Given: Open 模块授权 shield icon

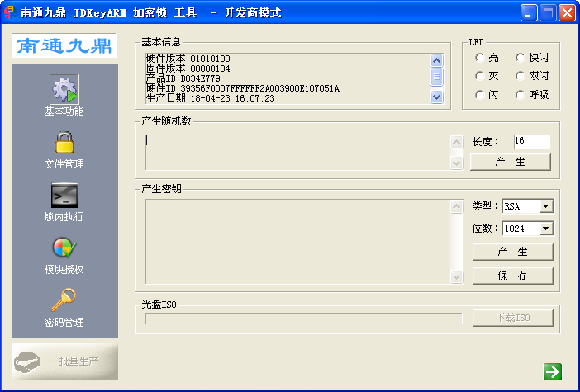Looking at the screenshot, I should coord(64,248).
